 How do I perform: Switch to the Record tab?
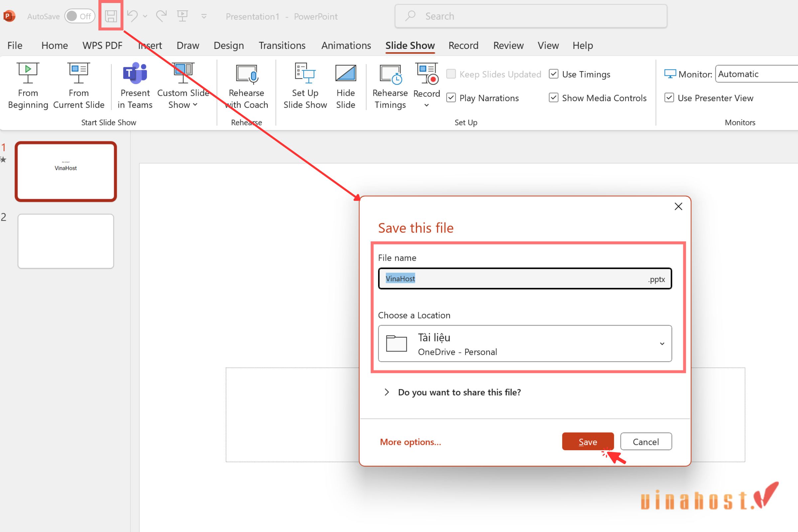[x=464, y=46]
